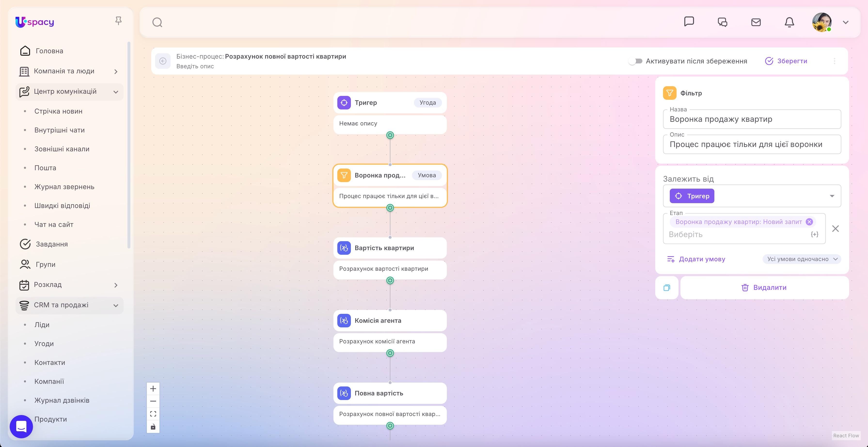Viewport: 868px width, 447px height.
Task: Select the Воронка прод... filter node icon
Action: 344,175
